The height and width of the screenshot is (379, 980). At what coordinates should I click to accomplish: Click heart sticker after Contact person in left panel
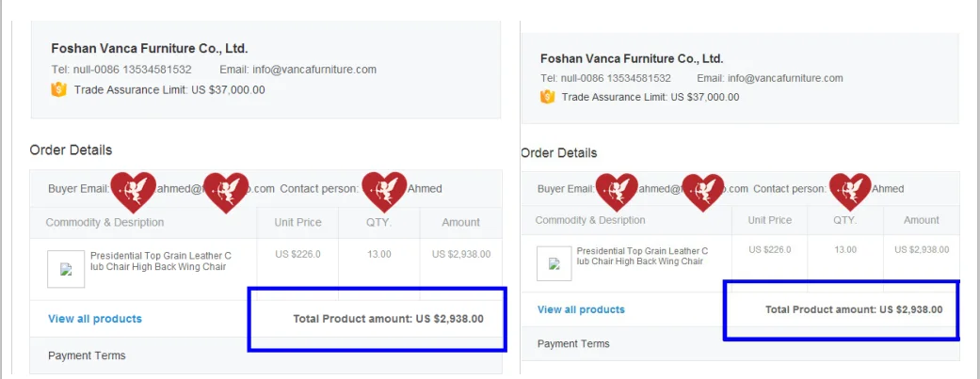(384, 191)
